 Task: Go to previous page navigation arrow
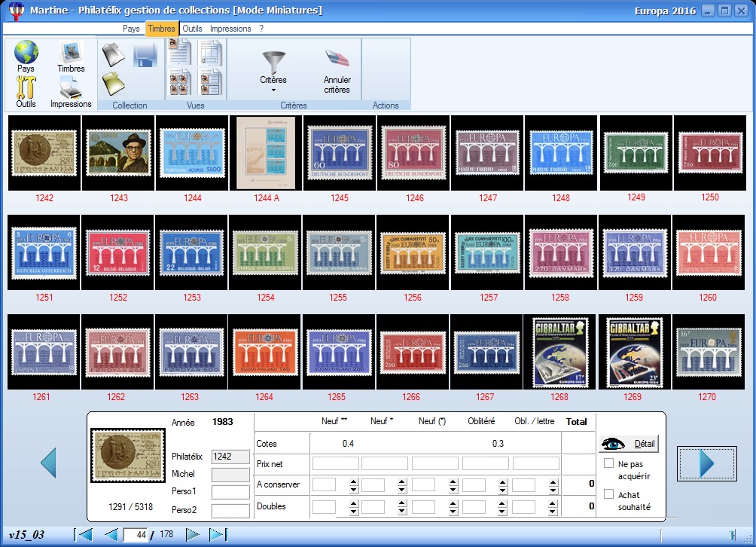coord(111,534)
